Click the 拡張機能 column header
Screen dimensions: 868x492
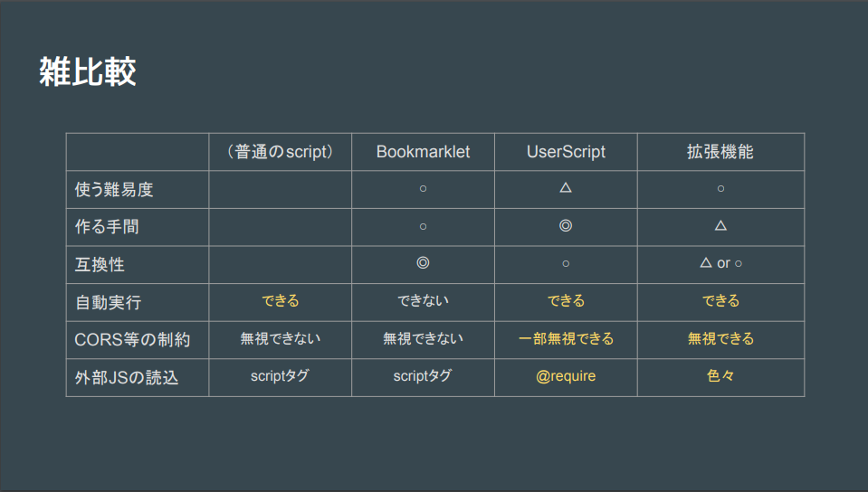(720, 152)
